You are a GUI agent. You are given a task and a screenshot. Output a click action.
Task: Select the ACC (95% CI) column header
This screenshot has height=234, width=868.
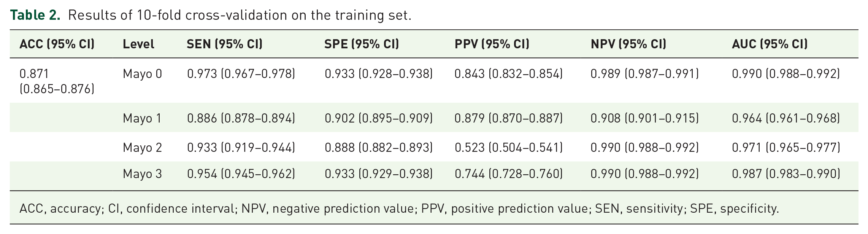click(57, 44)
